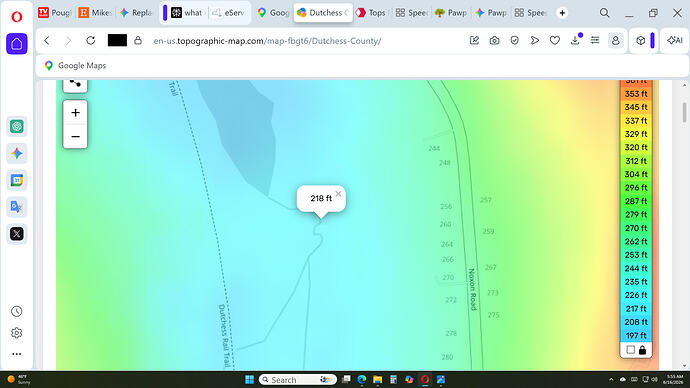Select the Dutchess County tab
This screenshot has width=690, height=388.
(x=323, y=13)
